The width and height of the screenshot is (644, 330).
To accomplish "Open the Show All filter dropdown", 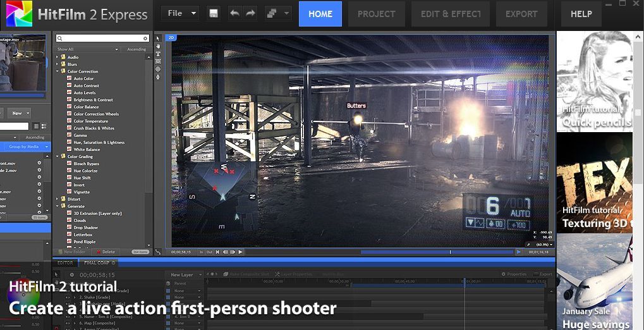I will click(87, 49).
